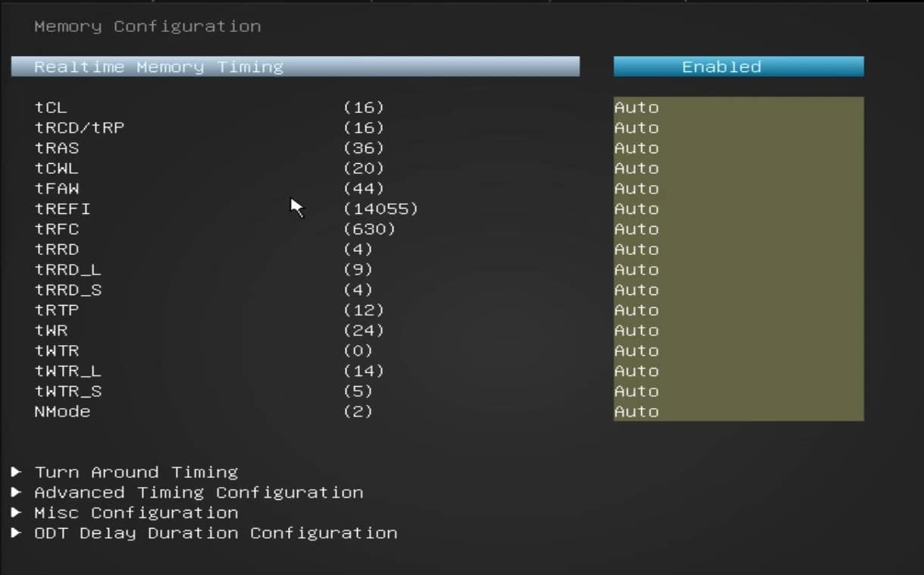The image size is (924, 575).
Task: Open the Turn Around Timing submenu
Action: click(136, 472)
